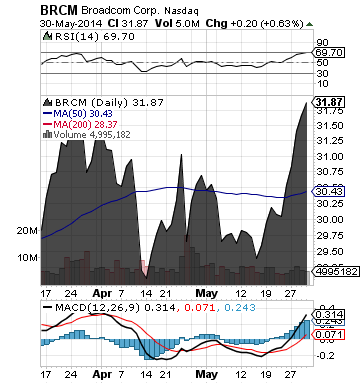Viewport: 360px width, 384px height.
Task: Click the 0.071 signal value tag
Action: click(x=328, y=334)
